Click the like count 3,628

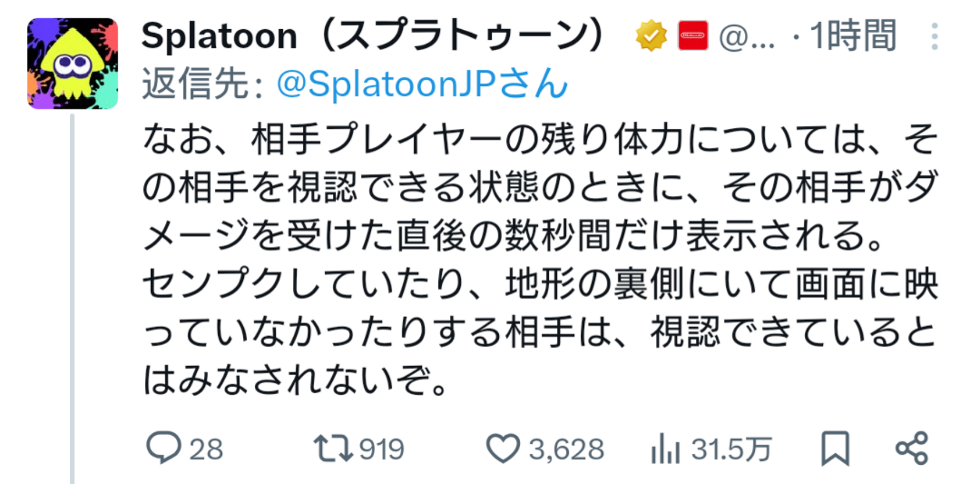pyautogui.click(x=568, y=449)
